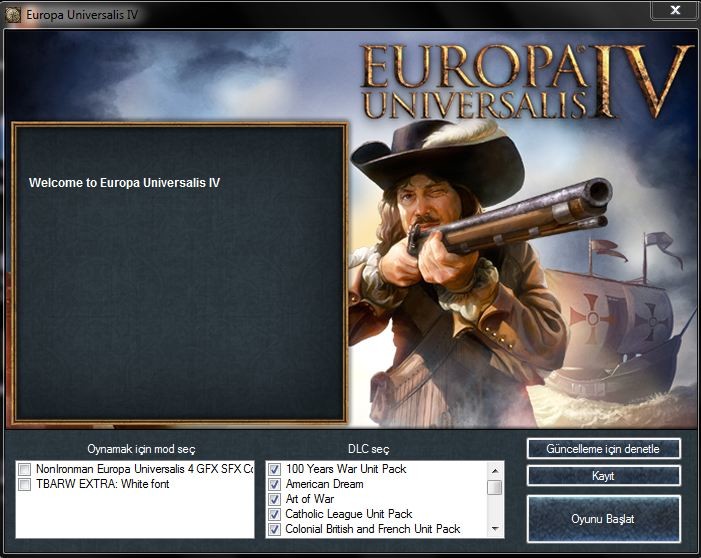Click the Europa Universalis IV title bar icon
Viewport: 701px width, 558px height.
coord(13,15)
